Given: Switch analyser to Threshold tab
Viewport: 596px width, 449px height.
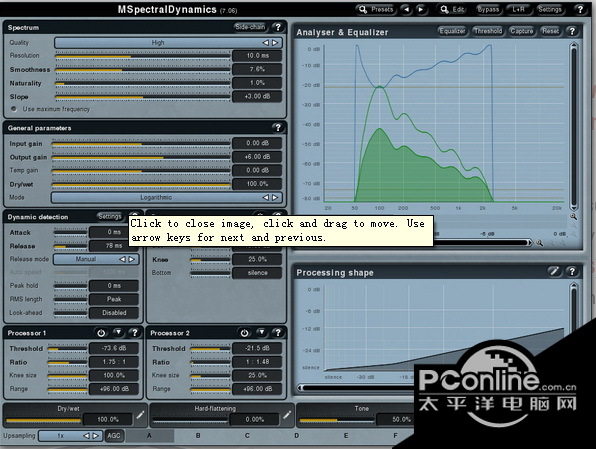Looking at the screenshot, I should [488, 31].
